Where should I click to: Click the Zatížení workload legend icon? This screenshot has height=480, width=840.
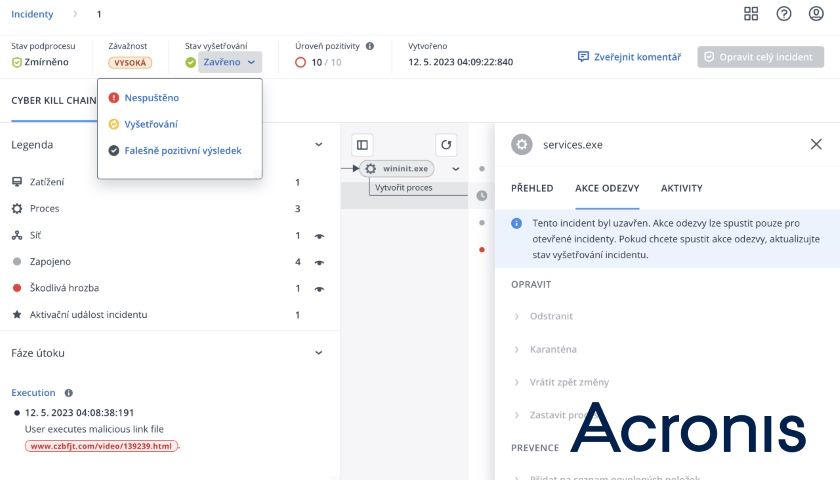(17, 182)
